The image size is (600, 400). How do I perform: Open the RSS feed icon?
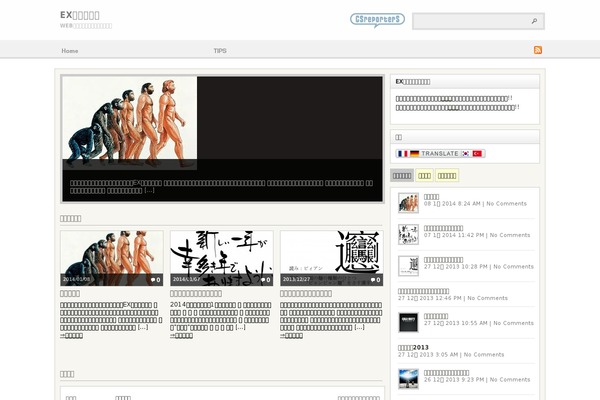point(538,49)
